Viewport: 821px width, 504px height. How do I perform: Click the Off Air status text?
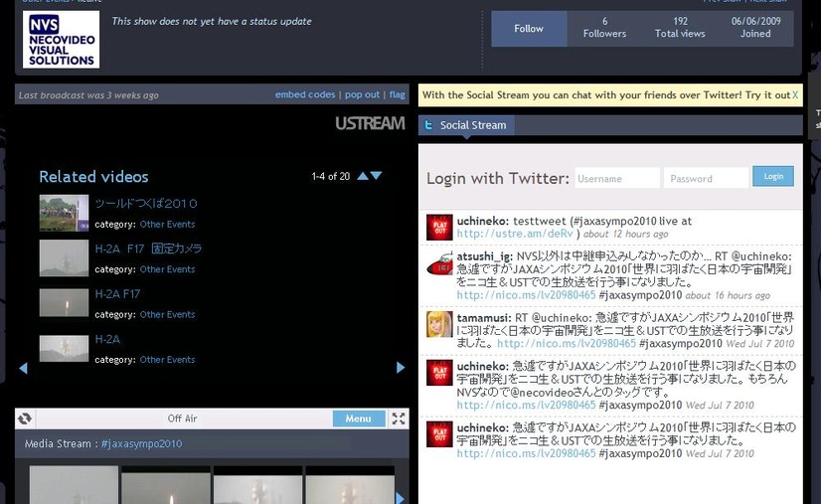coord(182,419)
